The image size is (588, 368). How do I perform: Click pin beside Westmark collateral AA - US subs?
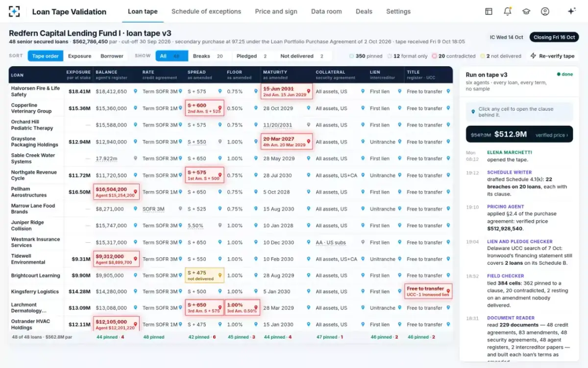[363, 242]
